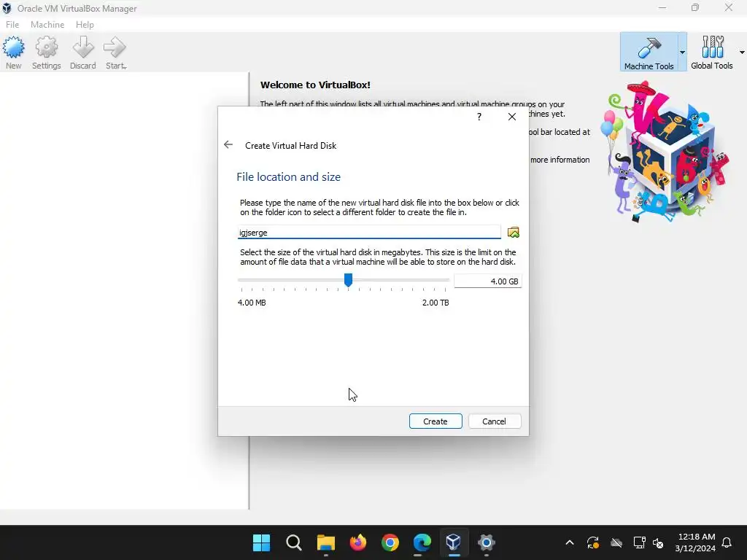Launch Firefox from the taskbar

[x=357, y=542]
